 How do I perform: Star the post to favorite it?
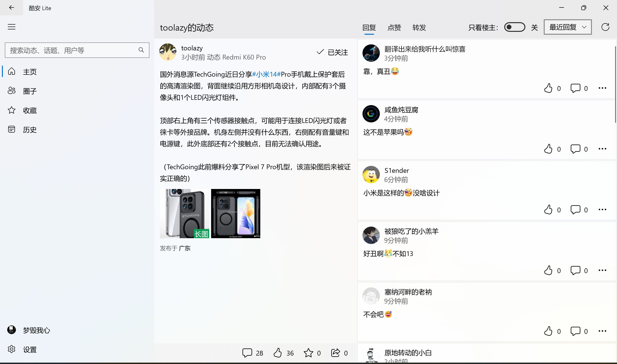[x=308, y=353]
